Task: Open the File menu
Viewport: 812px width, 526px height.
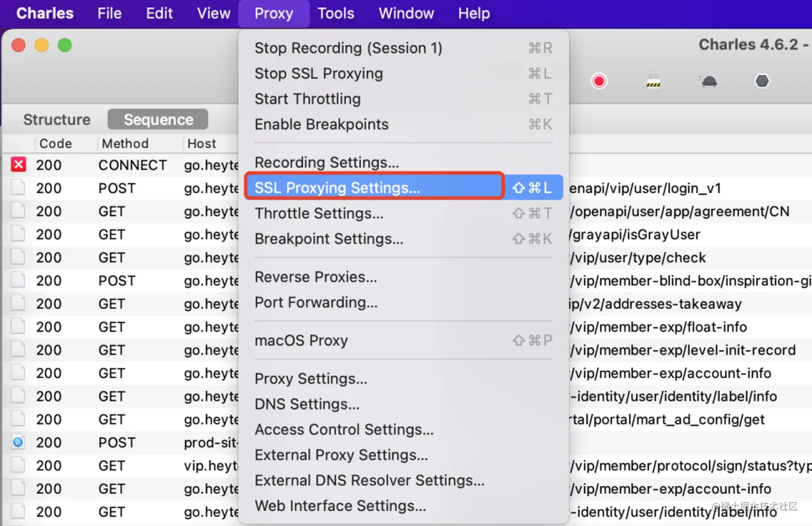Action: pos(110,13)
